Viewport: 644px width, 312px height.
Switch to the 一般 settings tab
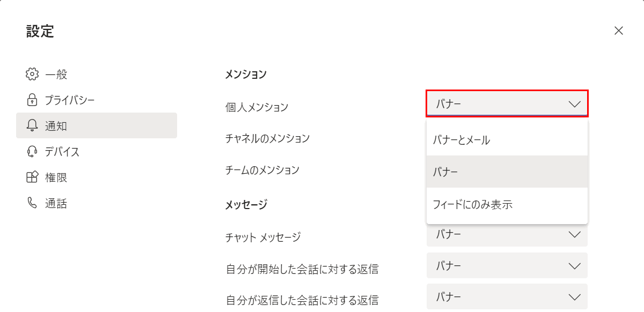coord(56,75)
